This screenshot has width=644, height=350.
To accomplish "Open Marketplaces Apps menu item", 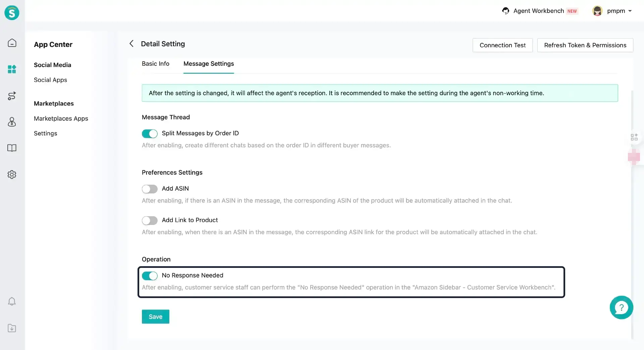I will (61, 118).
